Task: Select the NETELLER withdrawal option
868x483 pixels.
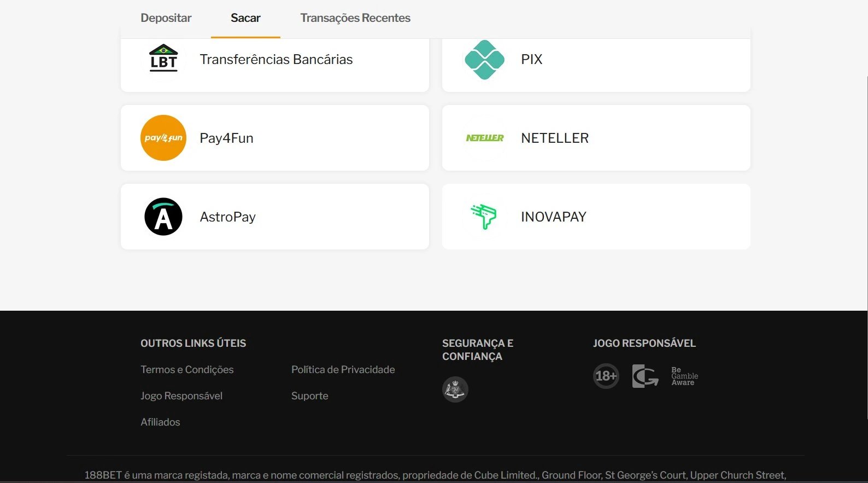Action: pyautogui.click(x=596, y=138)
